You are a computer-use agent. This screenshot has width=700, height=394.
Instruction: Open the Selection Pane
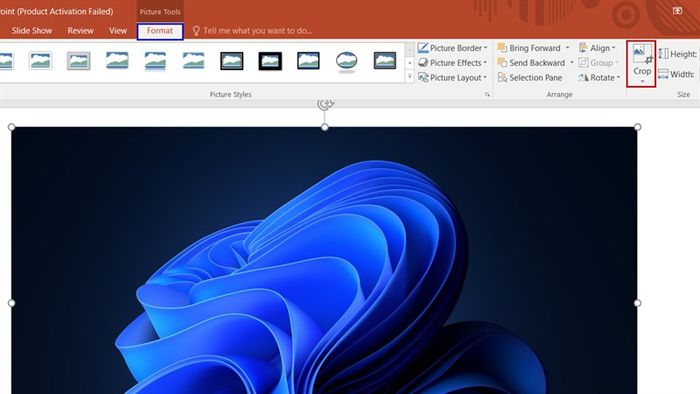pos(530,78)
